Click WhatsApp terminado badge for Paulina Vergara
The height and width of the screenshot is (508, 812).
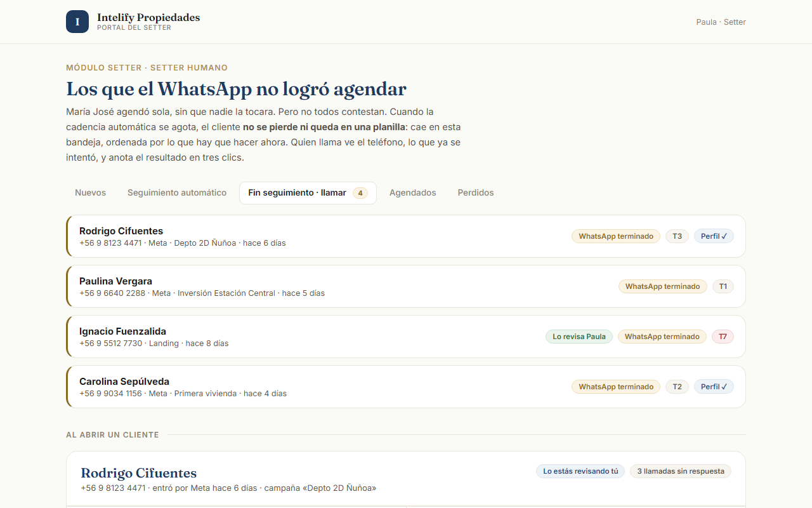pos(663,286)
